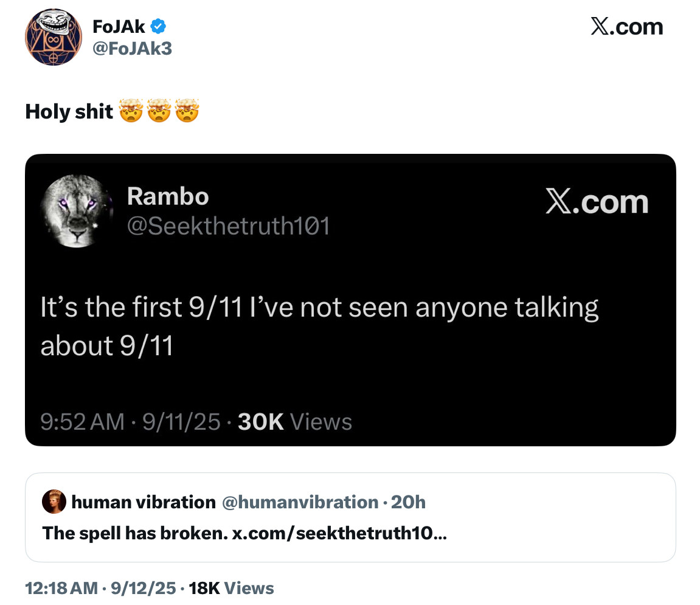Click the Rambo display name
This screenshot has width=700, height=605.
(168, 196)
